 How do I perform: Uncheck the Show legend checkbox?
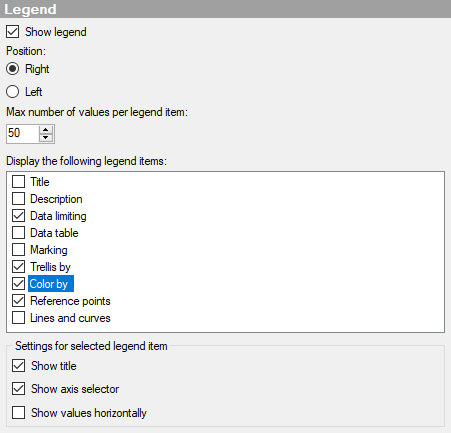tap(12, 32)
